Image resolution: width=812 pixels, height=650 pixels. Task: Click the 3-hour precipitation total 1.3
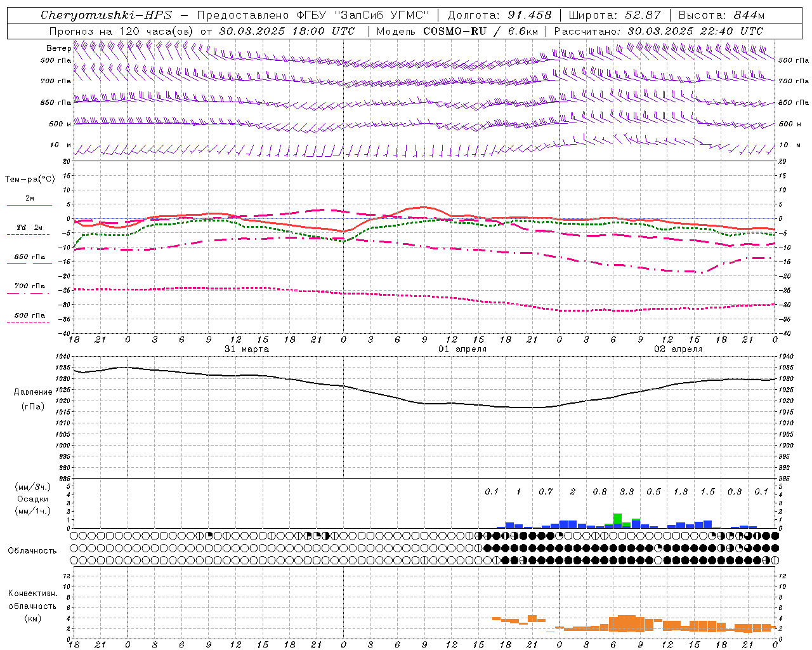(x=681, y=492)
